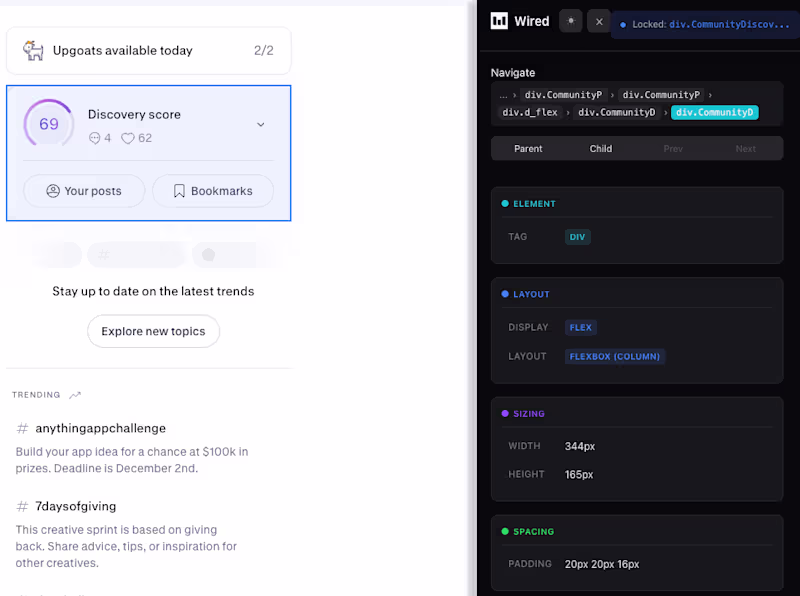
Task: Open the anythingappchallenge hashtag
Action: pyautogui.click(x=101, y=428)
